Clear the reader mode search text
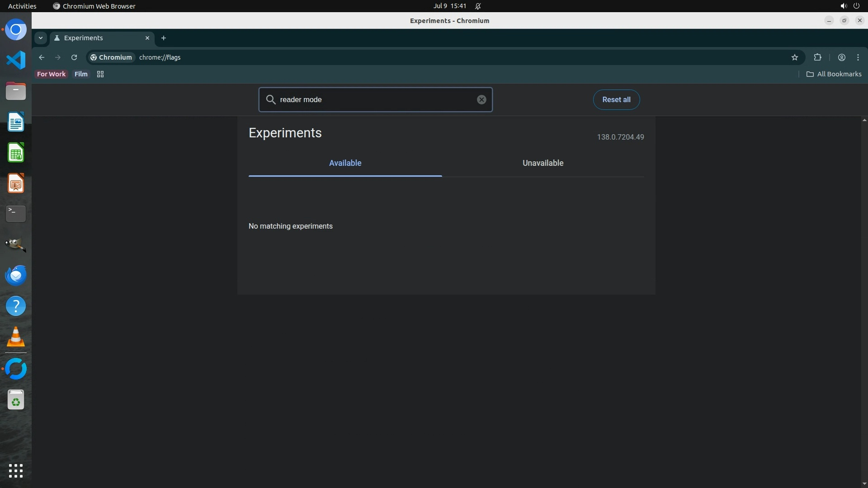 481,99
